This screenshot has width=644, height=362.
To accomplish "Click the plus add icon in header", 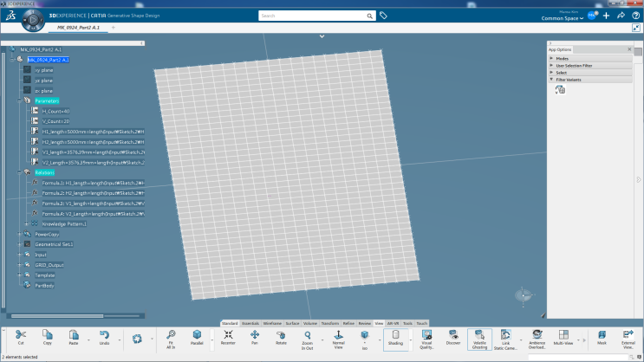I will tap(606, 16).
